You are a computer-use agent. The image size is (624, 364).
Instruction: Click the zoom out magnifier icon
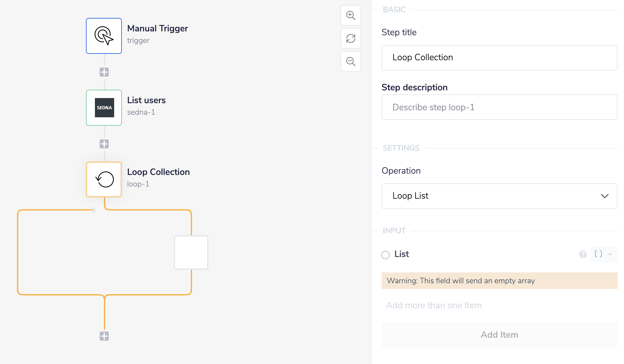(350, 62)
